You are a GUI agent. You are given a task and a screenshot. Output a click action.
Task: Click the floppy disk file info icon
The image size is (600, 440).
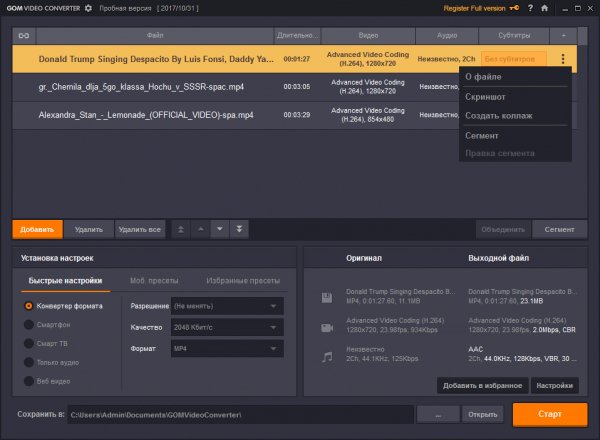click(327, 297)
